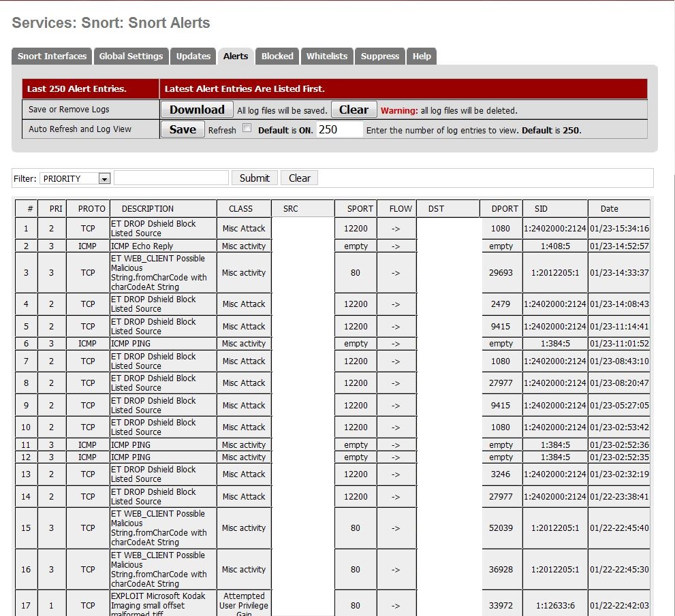Click the PROTO column header
The width and height of the screenshot is (675, 616).
pyautogui.click(x=92, y=209)
